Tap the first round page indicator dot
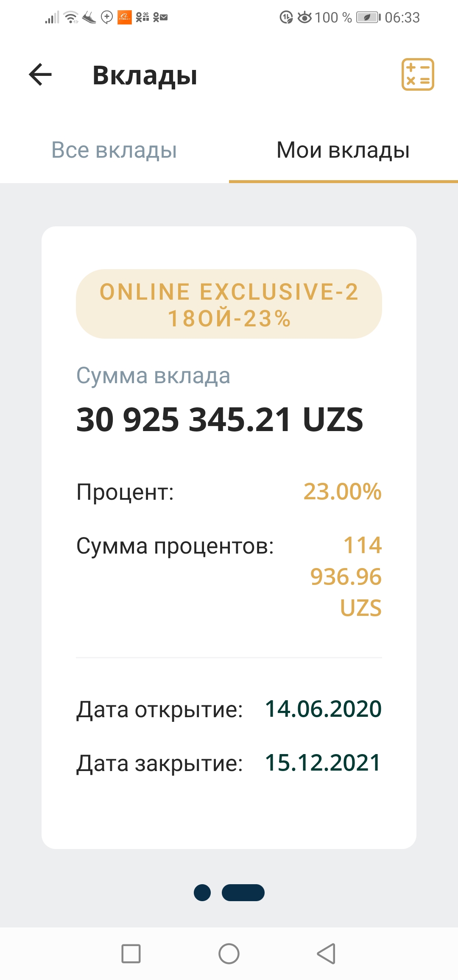This screenshot has width=458, height=980. click(202, 892)
